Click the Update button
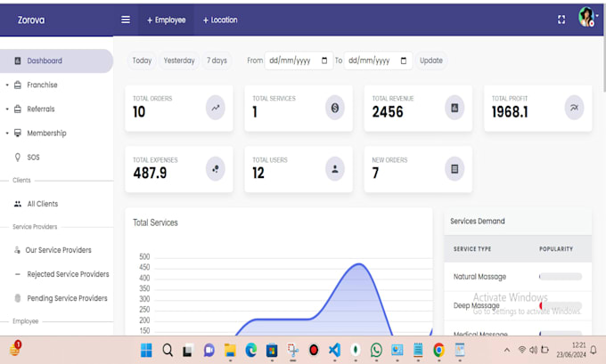The height and width of the screenshot is (364, 606). (x=431, y=61)
